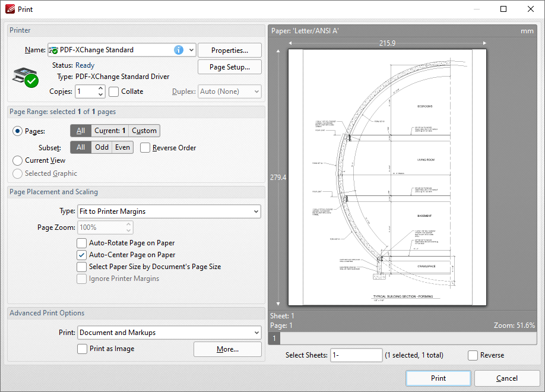Decrease Page Zoom with down arrow

(129, 230)
